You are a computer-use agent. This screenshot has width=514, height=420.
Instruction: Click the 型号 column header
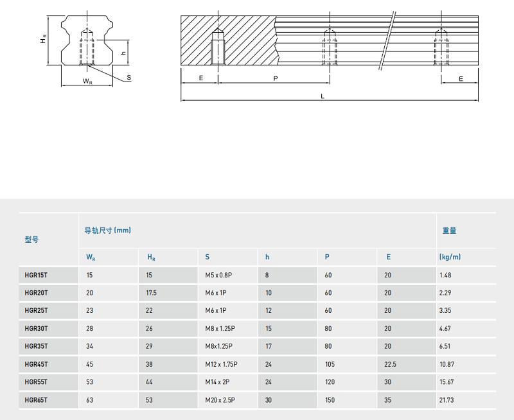tap(31, 240)
